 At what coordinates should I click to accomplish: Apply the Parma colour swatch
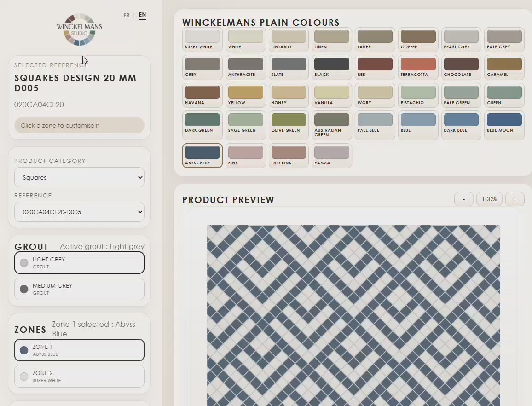click(332, 156)
